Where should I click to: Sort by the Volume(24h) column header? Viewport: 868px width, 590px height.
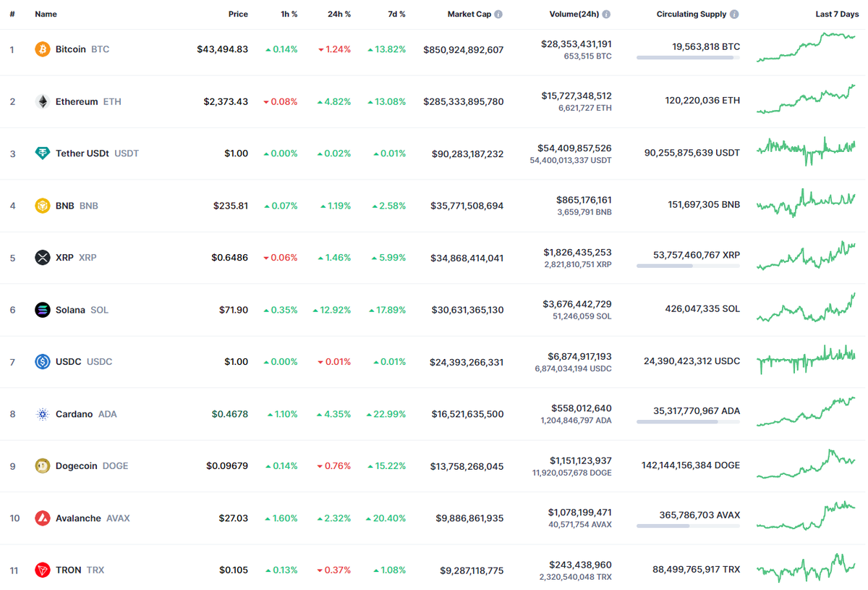click(574, 14)
